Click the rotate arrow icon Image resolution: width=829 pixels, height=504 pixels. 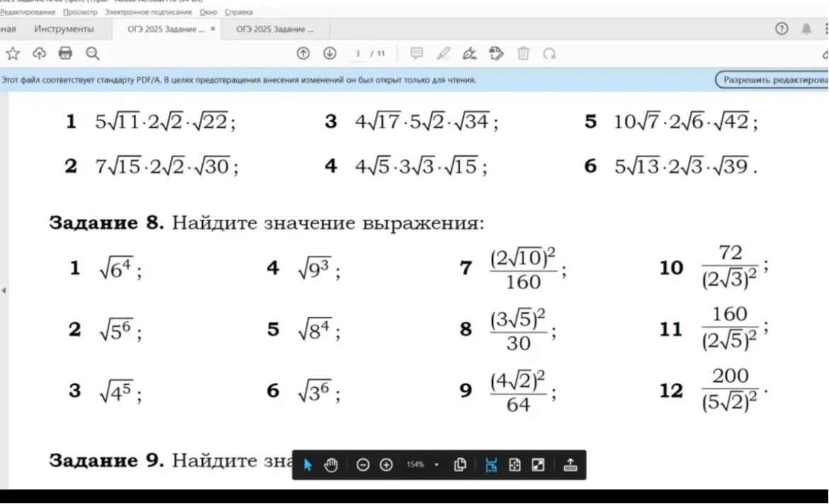coord(550,53)
